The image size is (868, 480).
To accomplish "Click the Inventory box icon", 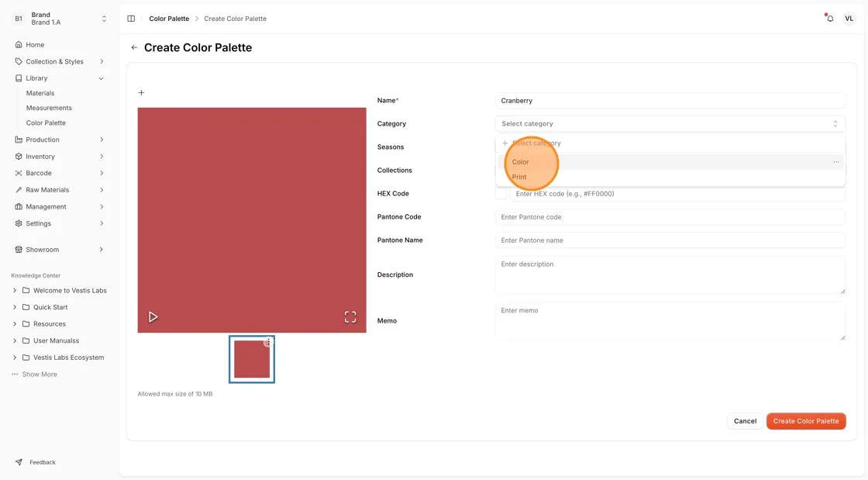I will pos(19,157).
